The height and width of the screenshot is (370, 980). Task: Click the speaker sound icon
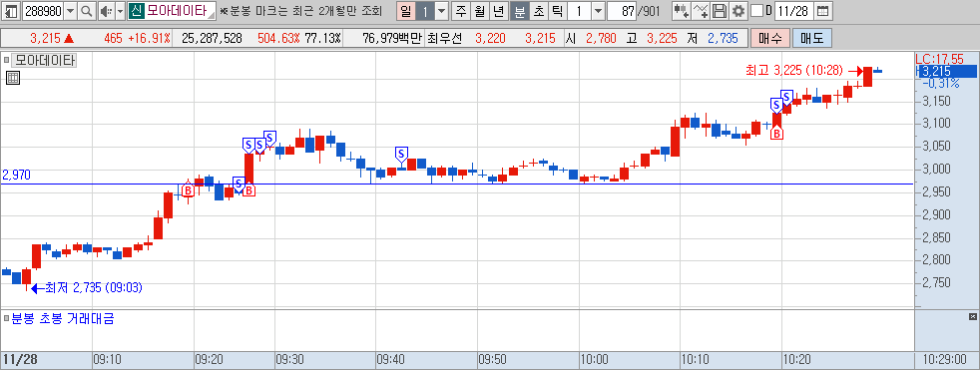[106, 11]
